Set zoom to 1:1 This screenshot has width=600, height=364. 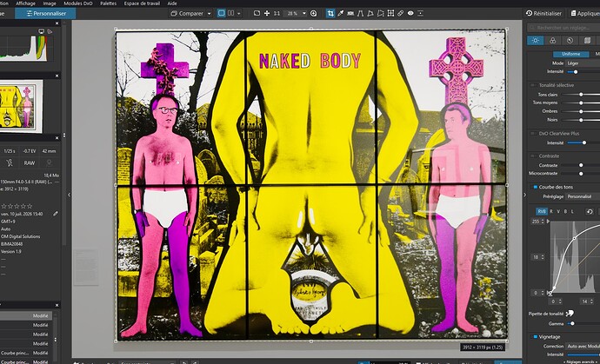click(277, 13)
